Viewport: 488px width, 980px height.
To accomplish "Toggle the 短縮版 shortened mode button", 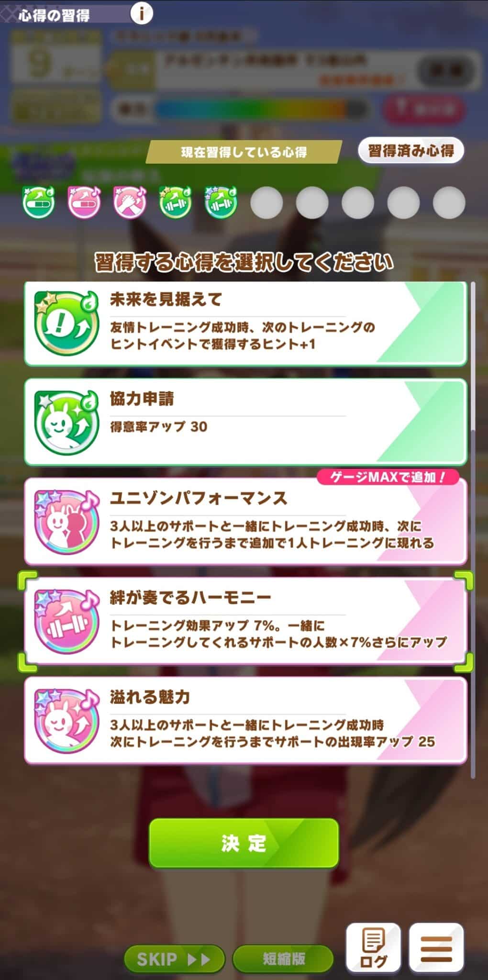I will [x=283, y=959].
